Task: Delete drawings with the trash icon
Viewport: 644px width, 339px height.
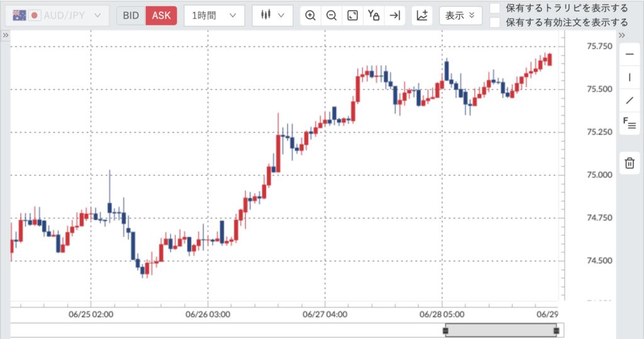Action: 629,163
